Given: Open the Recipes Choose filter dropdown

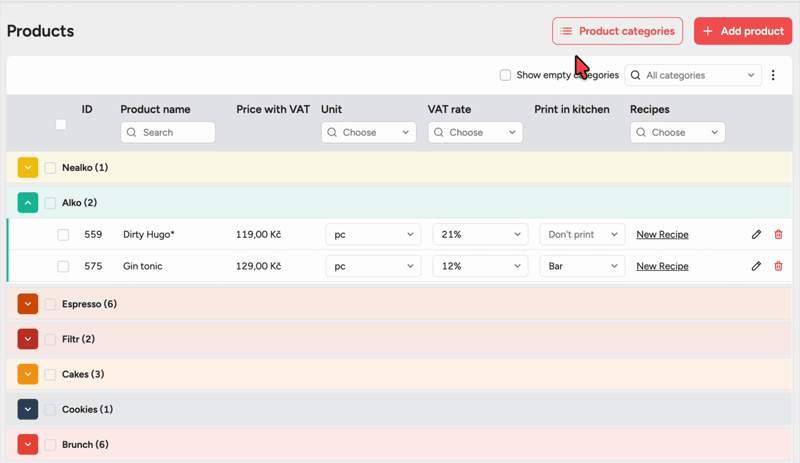Looking at the screenshot, I should (x=678, y=132).
